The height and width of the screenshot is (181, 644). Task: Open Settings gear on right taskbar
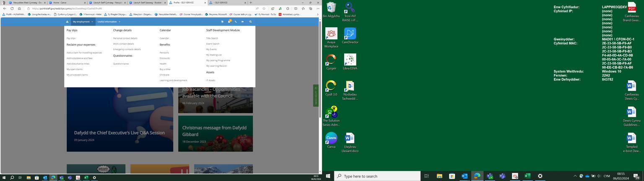click(540, 176)
